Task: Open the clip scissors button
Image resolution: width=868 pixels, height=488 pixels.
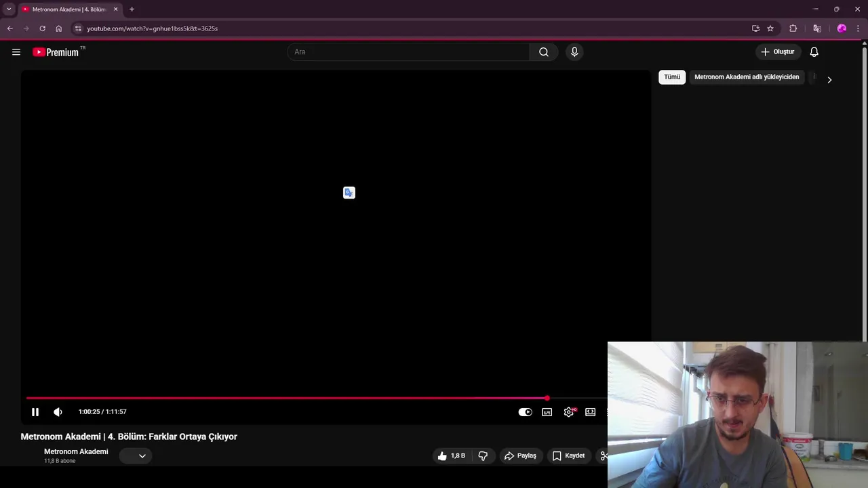Action: pyautogui.click(x=602, y=456)
